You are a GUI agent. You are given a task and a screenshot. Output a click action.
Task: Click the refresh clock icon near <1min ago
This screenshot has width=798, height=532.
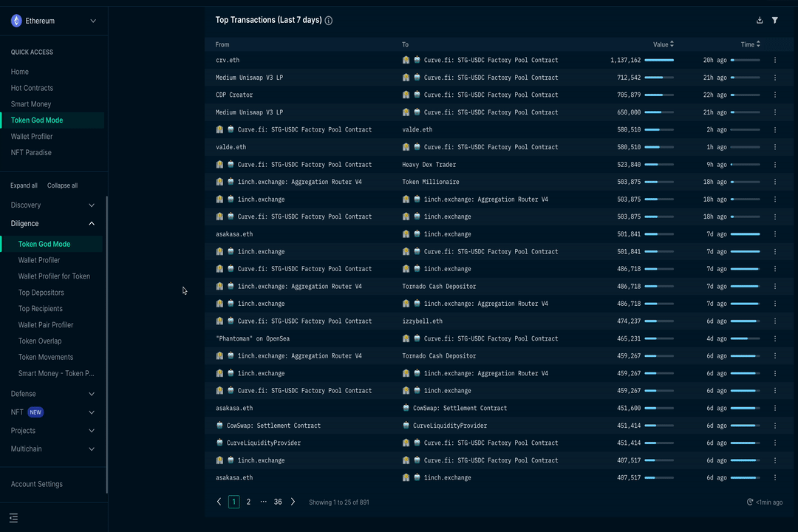(x=750, y=502)
